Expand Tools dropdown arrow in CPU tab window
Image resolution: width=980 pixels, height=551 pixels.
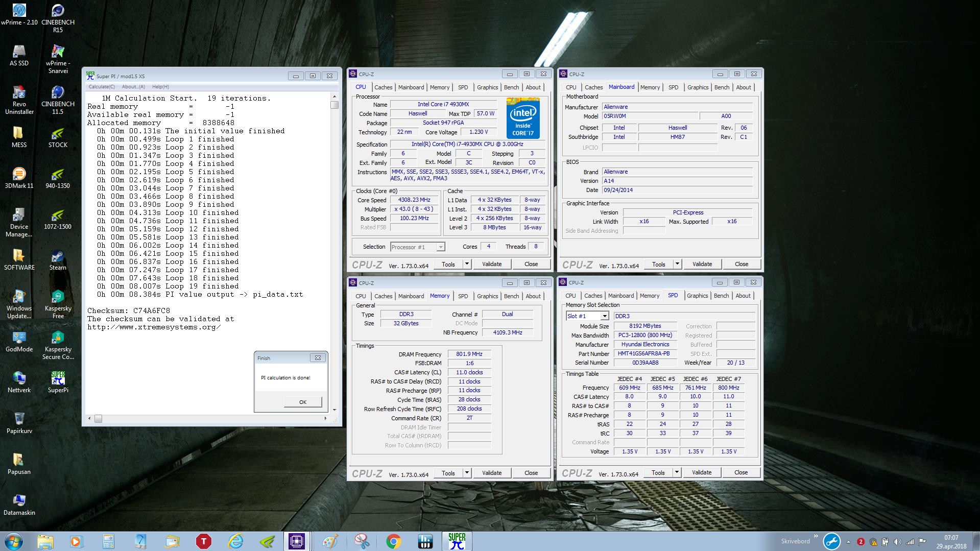pyautogui.click(x=467, y=264)
